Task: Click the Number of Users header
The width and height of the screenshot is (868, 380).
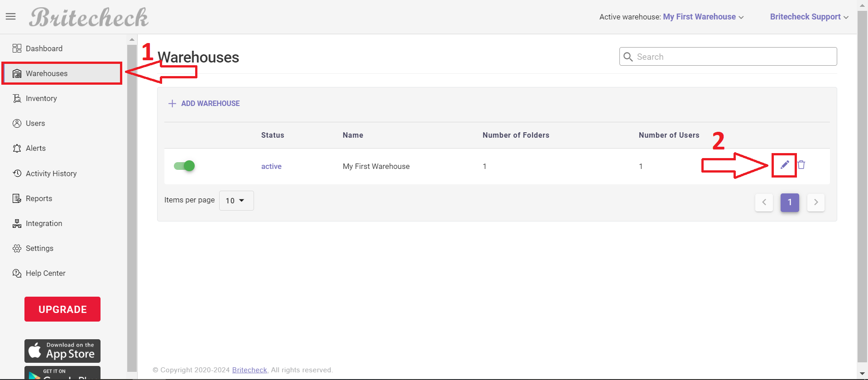Action: [x=669, y=135]
